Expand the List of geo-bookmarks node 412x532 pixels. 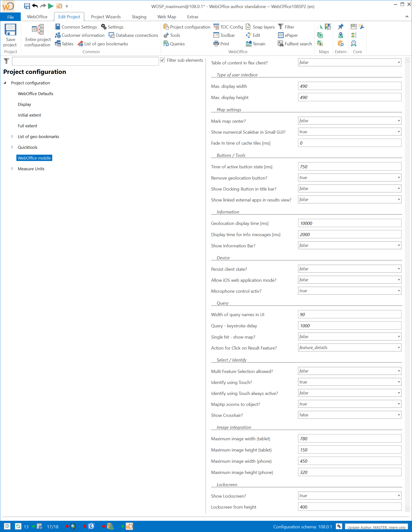12,136
